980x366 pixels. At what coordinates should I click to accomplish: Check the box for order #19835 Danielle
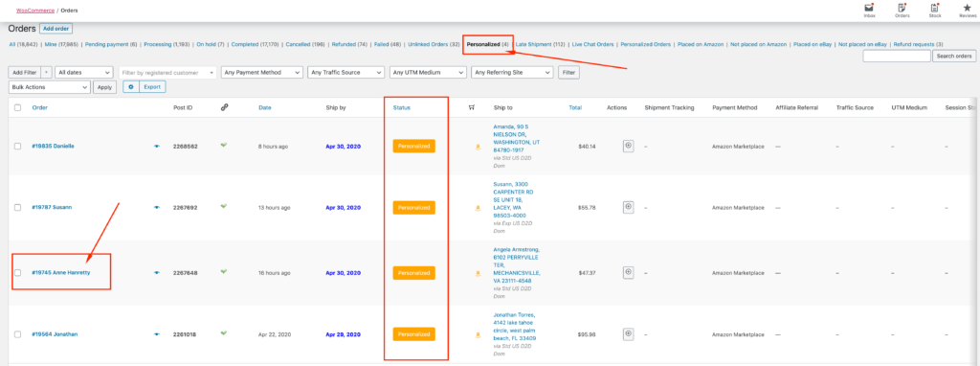click(x=17, y=146)
